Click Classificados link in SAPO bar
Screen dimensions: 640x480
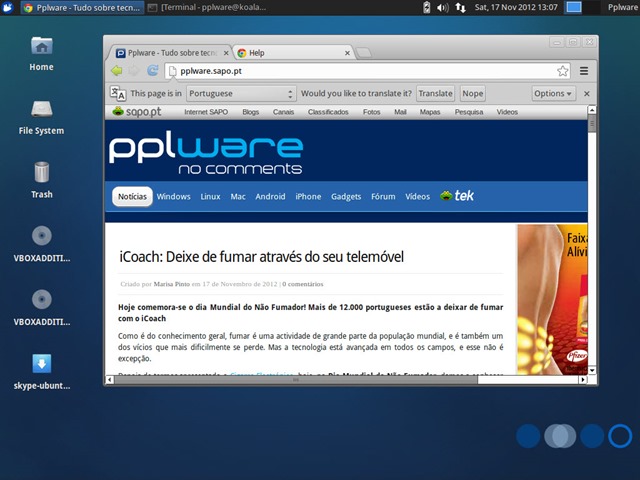coord(328,112)
